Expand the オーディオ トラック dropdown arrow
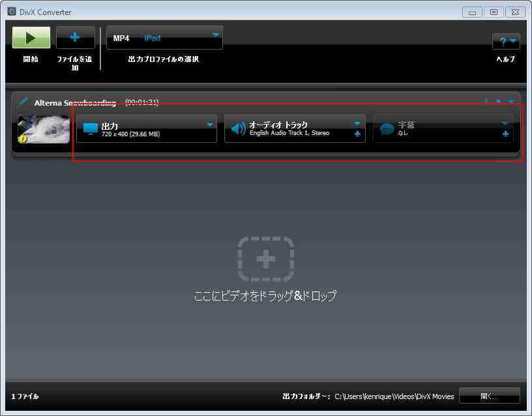 (x=357, y=123)
